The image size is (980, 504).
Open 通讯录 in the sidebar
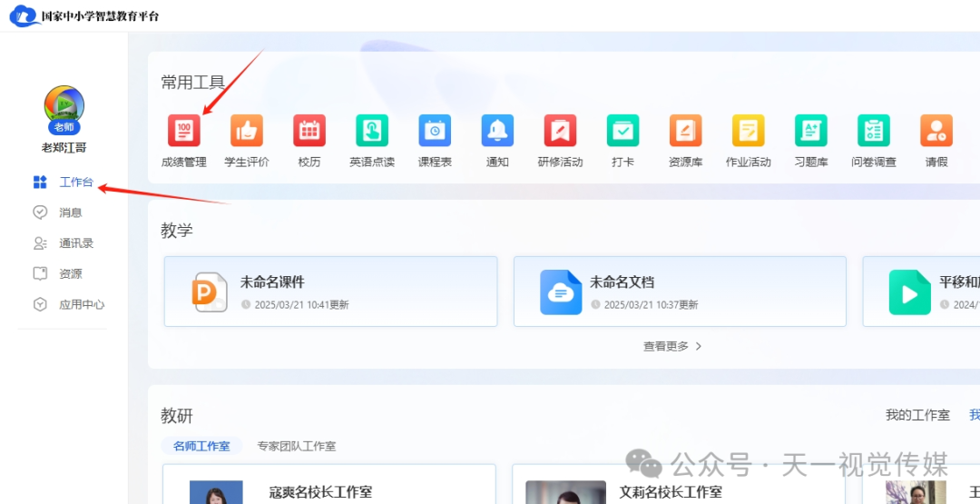pyautogui.click(x=64, y=243)
